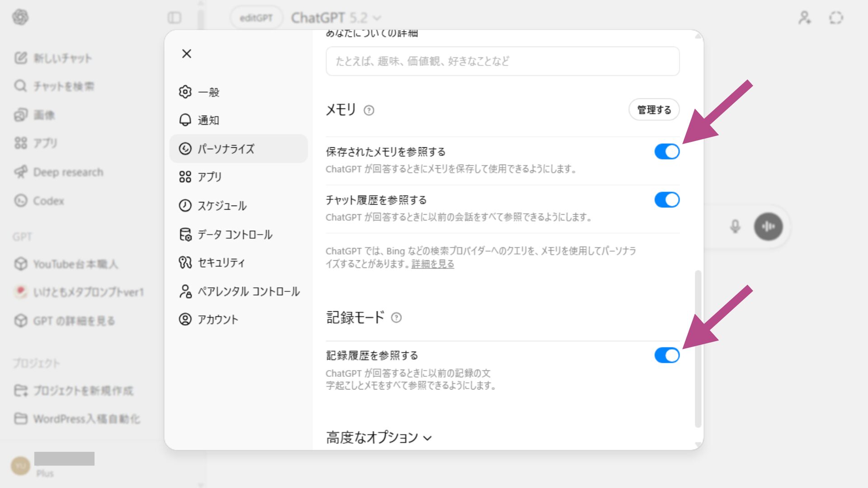
Task: Turn off チャット履歴を参照する
Action: [666, 199]
